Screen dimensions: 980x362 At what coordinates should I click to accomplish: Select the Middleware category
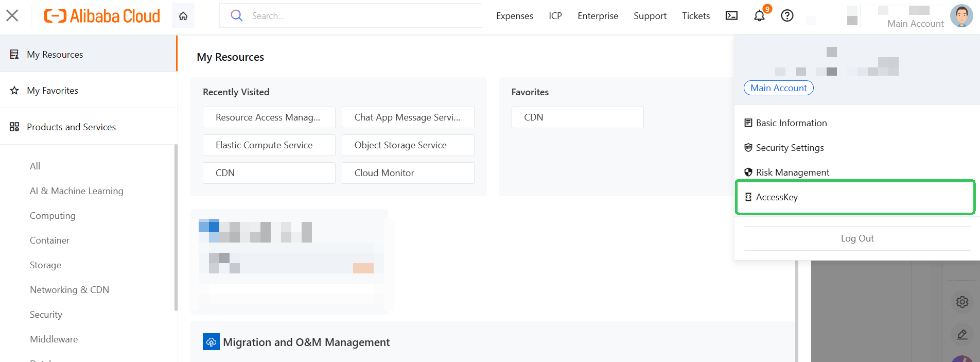coord(54,339)
